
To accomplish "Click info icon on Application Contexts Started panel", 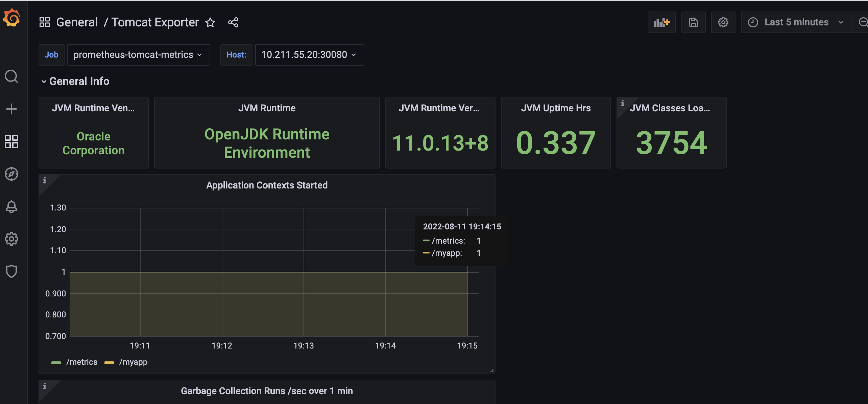I will 45,180.
